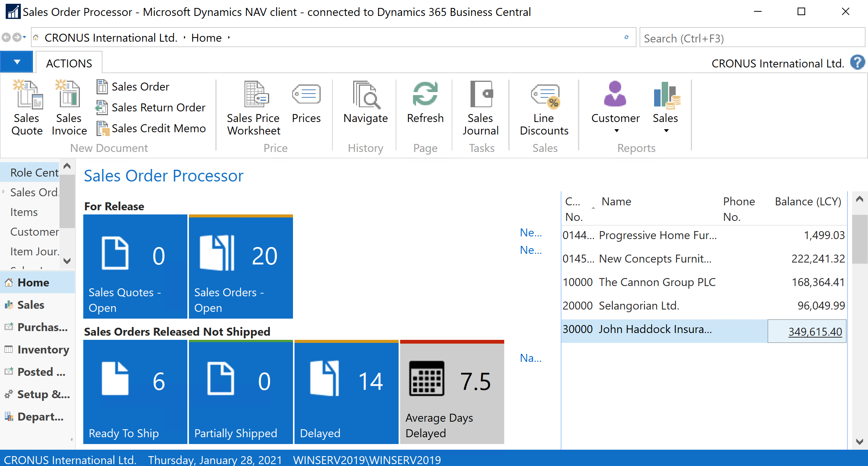Select Progressive Home Furnishings customer row
Image resolution: width=868 pixels, height=466 pixels.
[703, 235]
